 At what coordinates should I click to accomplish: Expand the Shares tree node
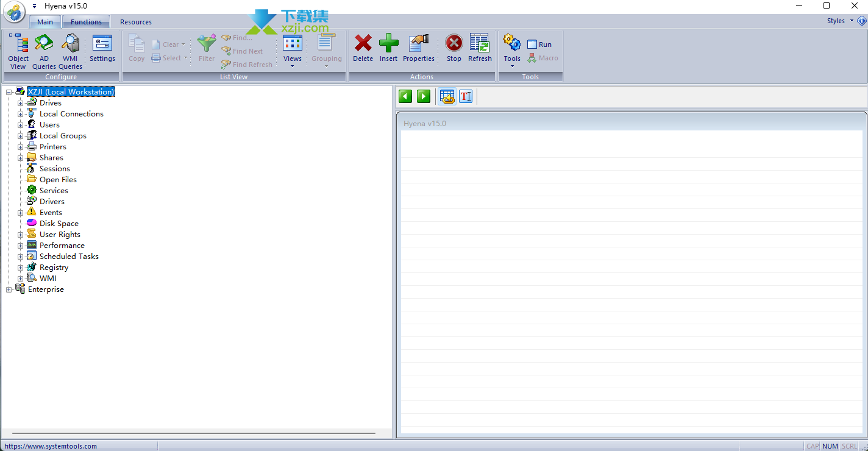[20, 158]
